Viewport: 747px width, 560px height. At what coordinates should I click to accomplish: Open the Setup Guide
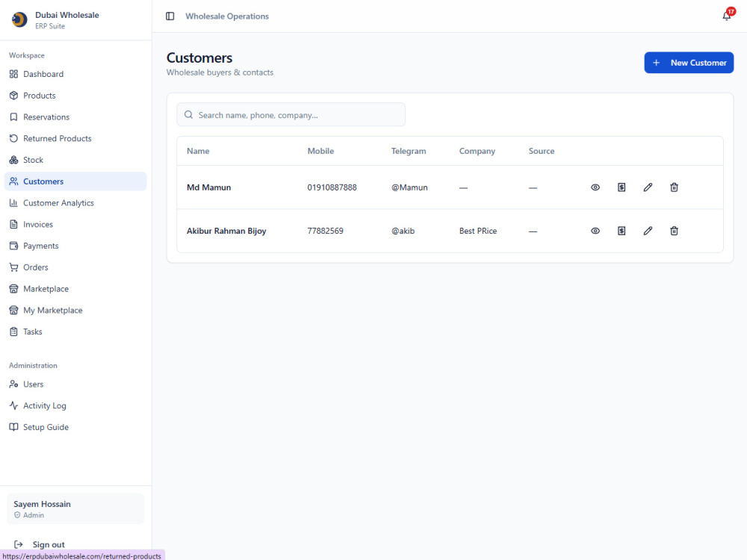click(75, 427)
